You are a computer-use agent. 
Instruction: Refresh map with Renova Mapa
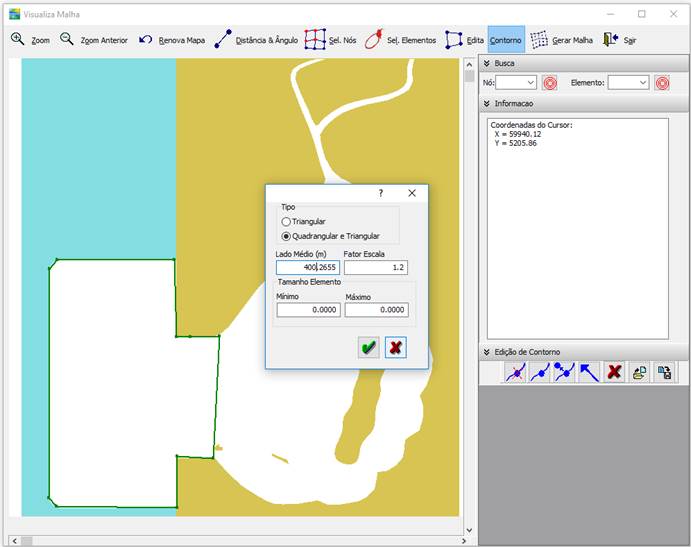[171, 40]
